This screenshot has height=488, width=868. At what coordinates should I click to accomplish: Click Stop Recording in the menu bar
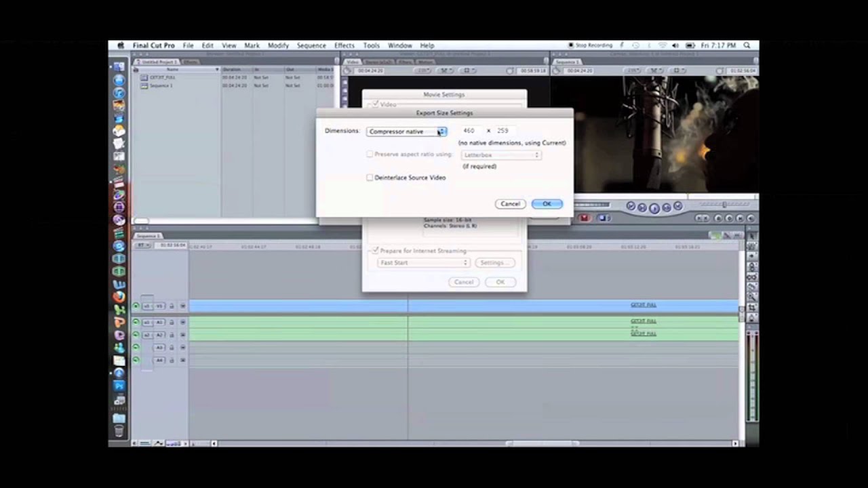591,45
